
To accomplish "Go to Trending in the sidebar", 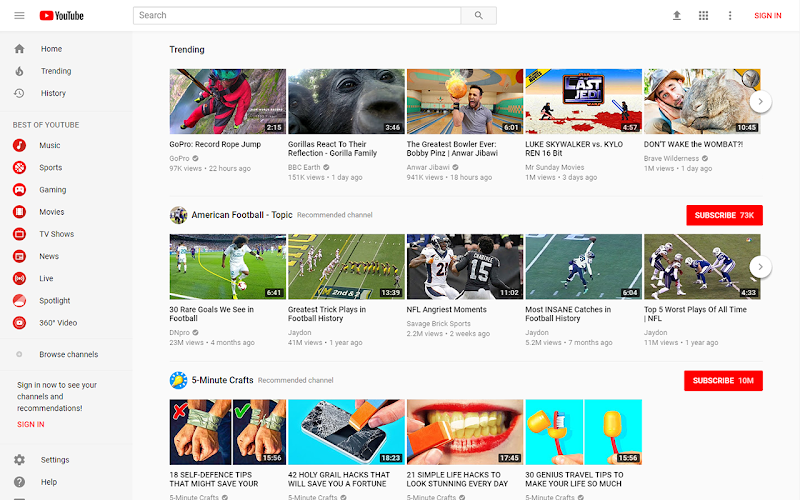I will [56, 71].
